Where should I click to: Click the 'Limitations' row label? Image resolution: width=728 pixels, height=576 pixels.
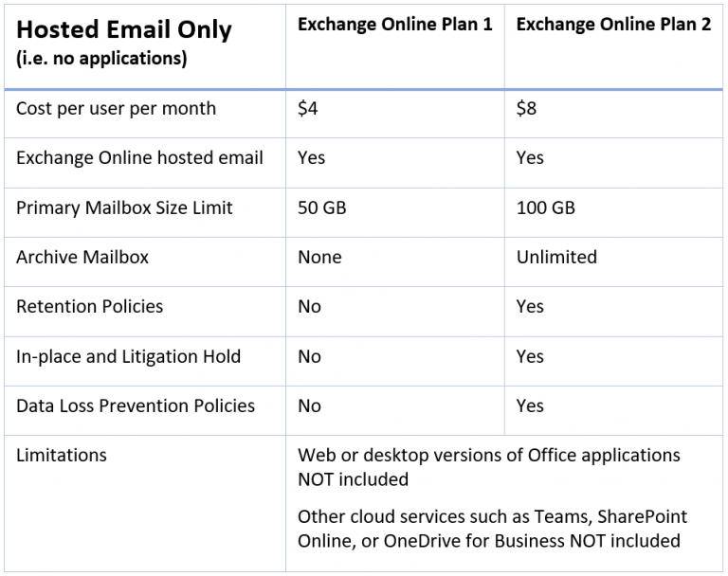pyautogui.click(x=62, y=456)
